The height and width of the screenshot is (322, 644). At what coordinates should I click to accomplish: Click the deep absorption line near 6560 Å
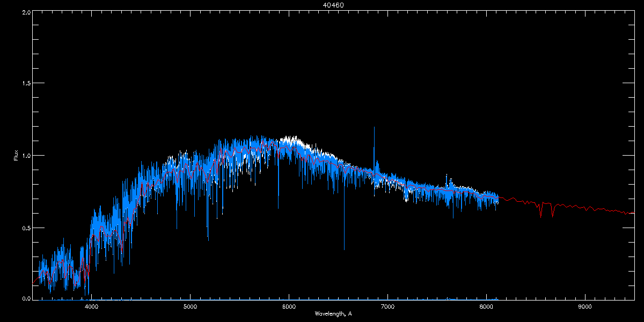coord(345,209)
